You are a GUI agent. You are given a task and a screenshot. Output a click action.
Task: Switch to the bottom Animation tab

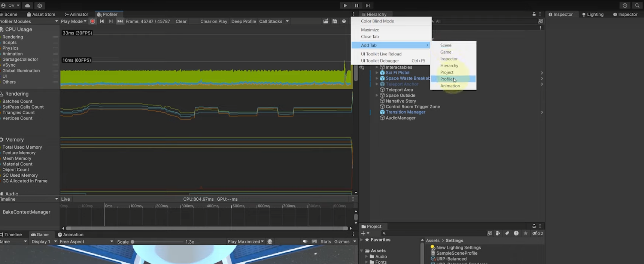tap(71, 234)
